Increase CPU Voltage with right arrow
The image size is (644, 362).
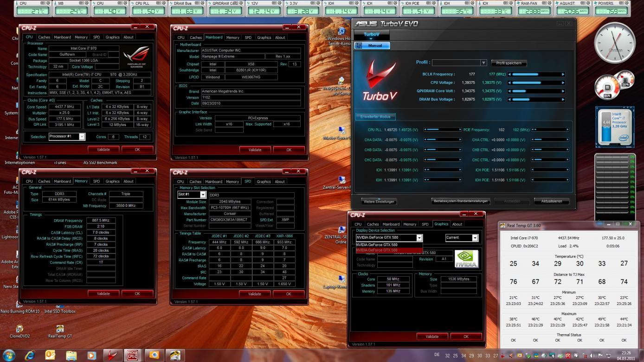(x=563, y=83)
